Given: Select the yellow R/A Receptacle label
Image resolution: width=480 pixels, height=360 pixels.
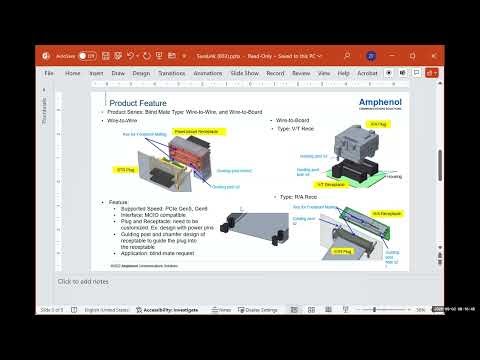Looking at the screenshot, I should click(x=387, y=213).
